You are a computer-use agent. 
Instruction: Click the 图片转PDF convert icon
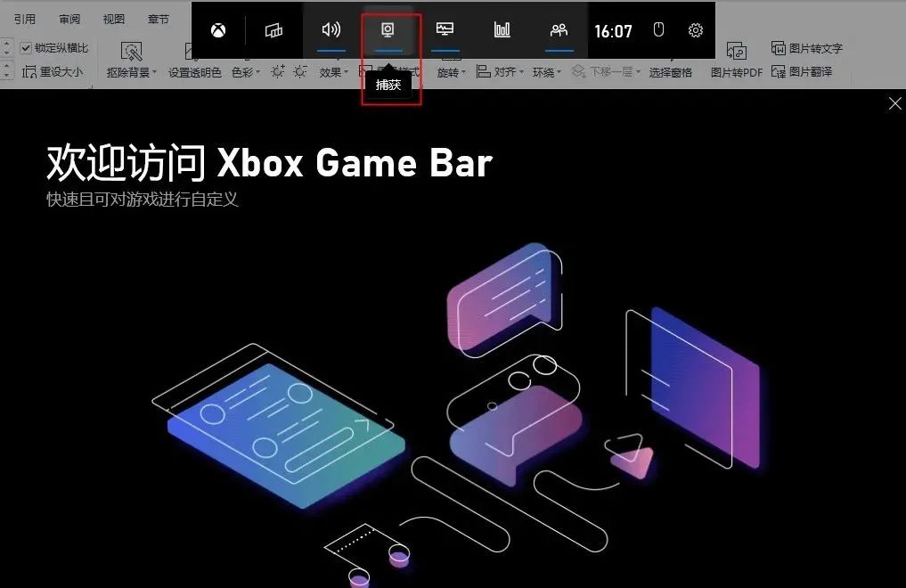[737, 52]
